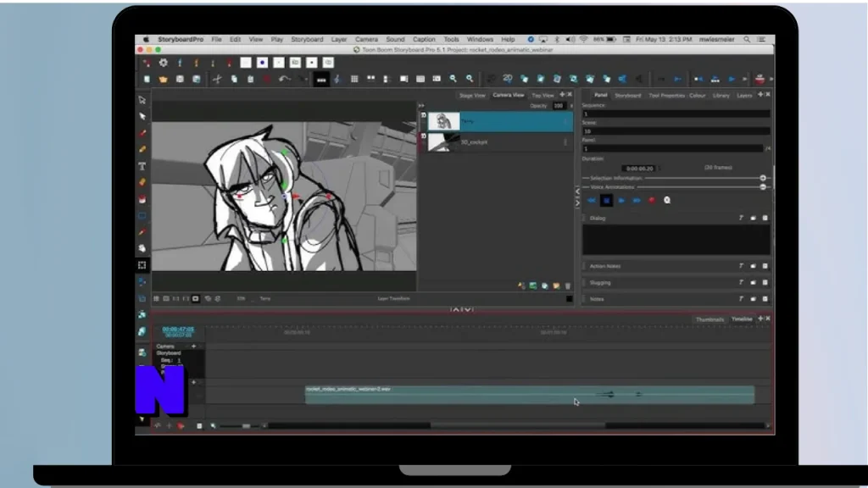
Task: Click the plus next to Camera track
Action: click(x=193, y=347)
